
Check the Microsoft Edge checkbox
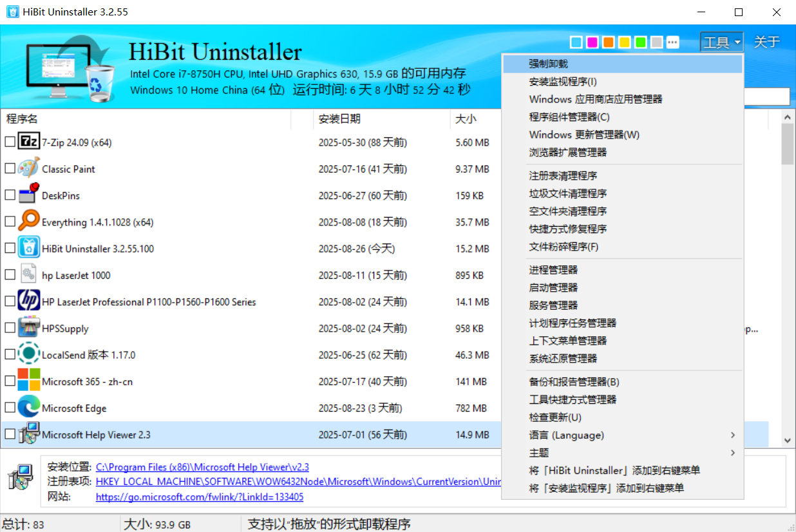click(10, 408)
